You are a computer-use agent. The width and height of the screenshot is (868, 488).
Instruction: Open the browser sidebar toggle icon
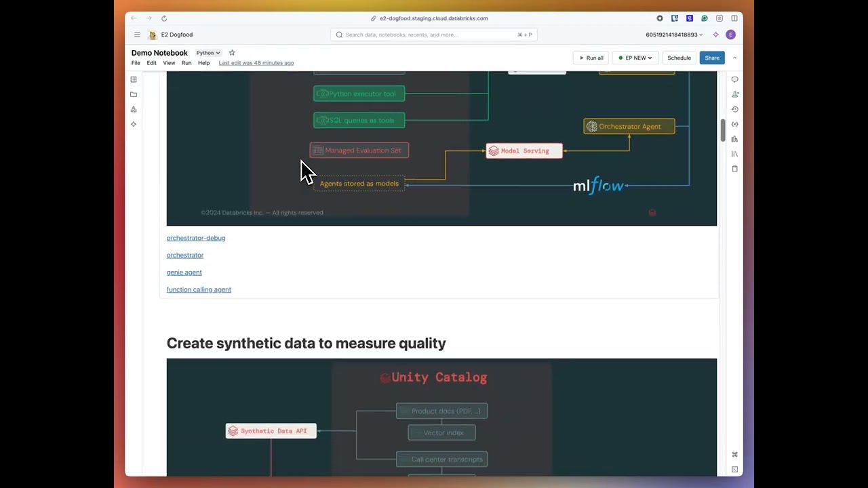(x=734, y=18)
